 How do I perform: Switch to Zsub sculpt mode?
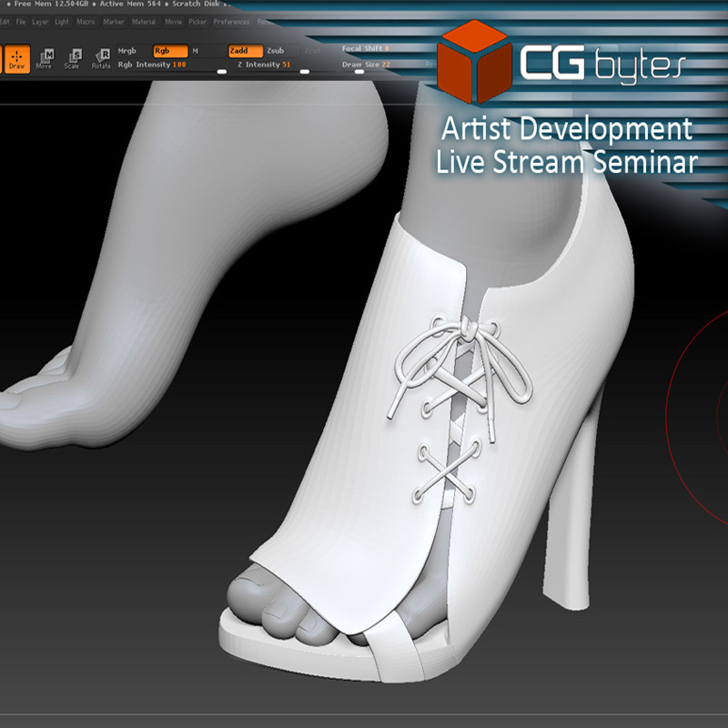(276, 51)
